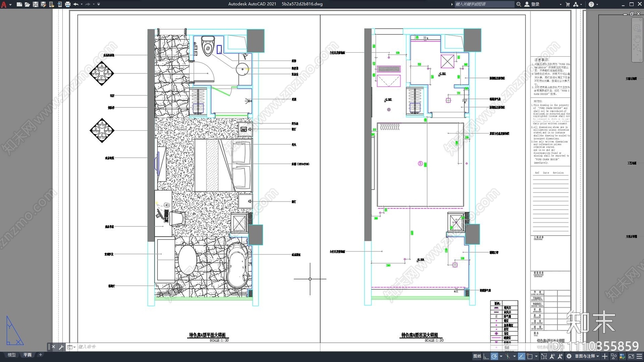Click the search magnifier icon
Image resolution: width=644 pixels, height=362 pixels.
pos(519,4)
